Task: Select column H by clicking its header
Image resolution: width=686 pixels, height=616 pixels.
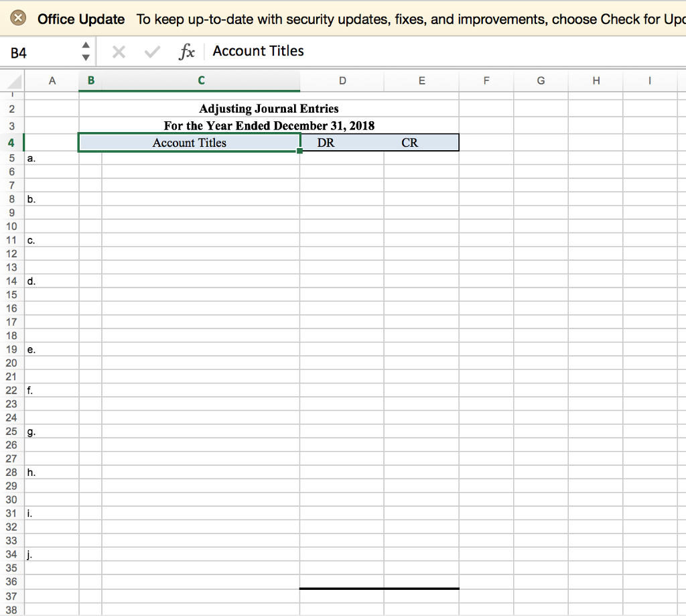Action: coord(596,80)
